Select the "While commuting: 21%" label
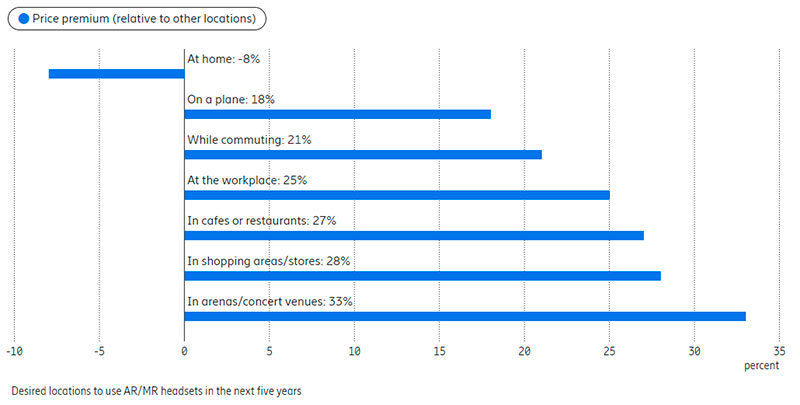Screen dimensions: 800x405 249,140
